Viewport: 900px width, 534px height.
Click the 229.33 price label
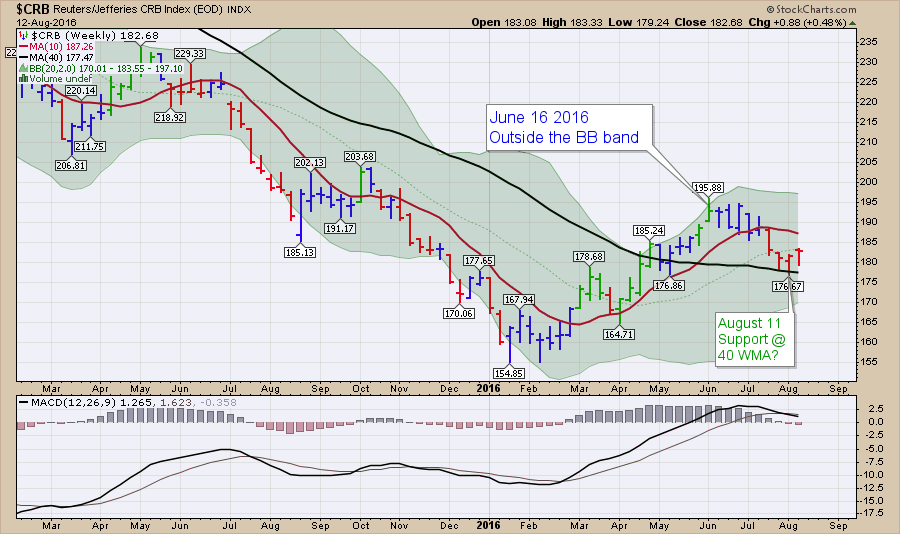click(189, 53)
